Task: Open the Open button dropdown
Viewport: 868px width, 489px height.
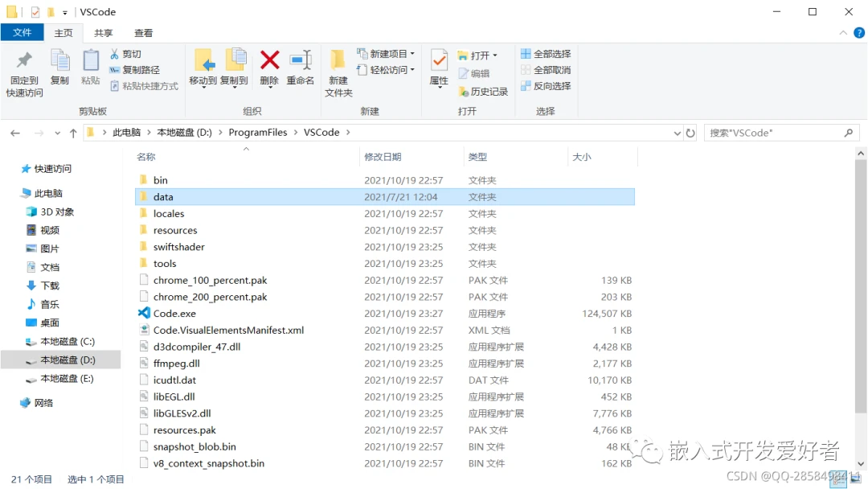Action: (x=495, y=55)
